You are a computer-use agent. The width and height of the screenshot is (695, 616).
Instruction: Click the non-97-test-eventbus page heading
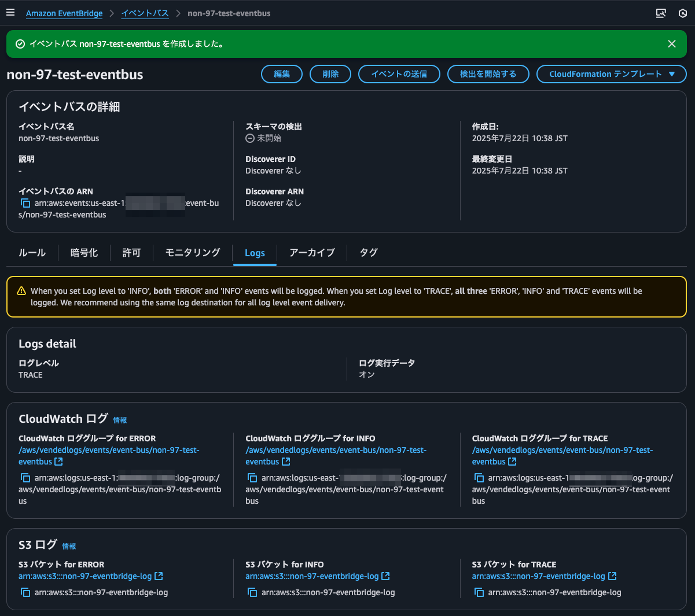pyautogui.click(x=75, y=75)
